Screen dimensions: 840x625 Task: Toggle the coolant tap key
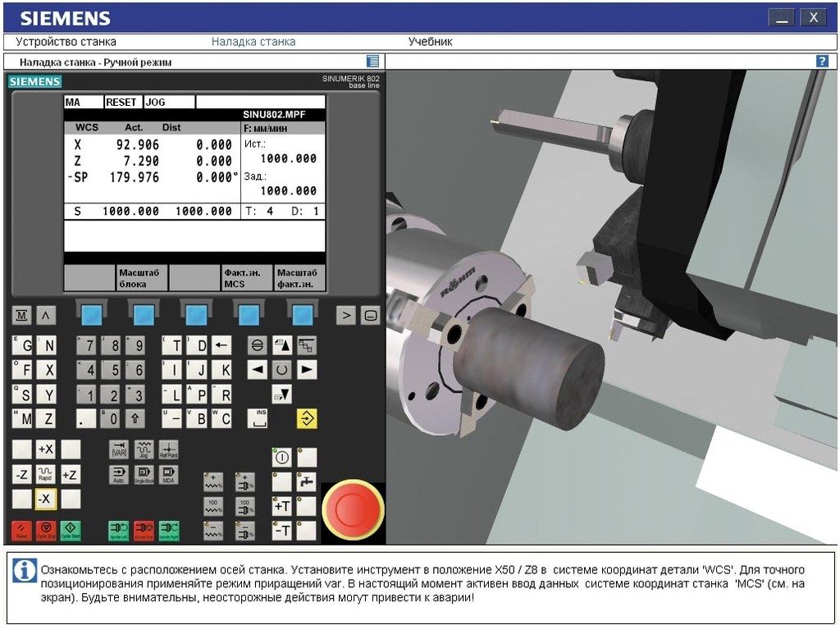tap(307, 481)
